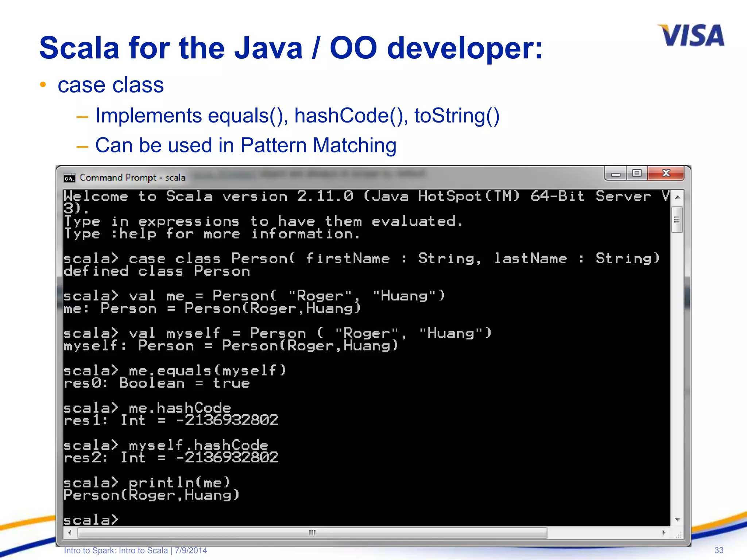The width and height of the screenshot is (747, 560).
Task: Click the vertical scrollbar down arrow
Action: (677, 520)
